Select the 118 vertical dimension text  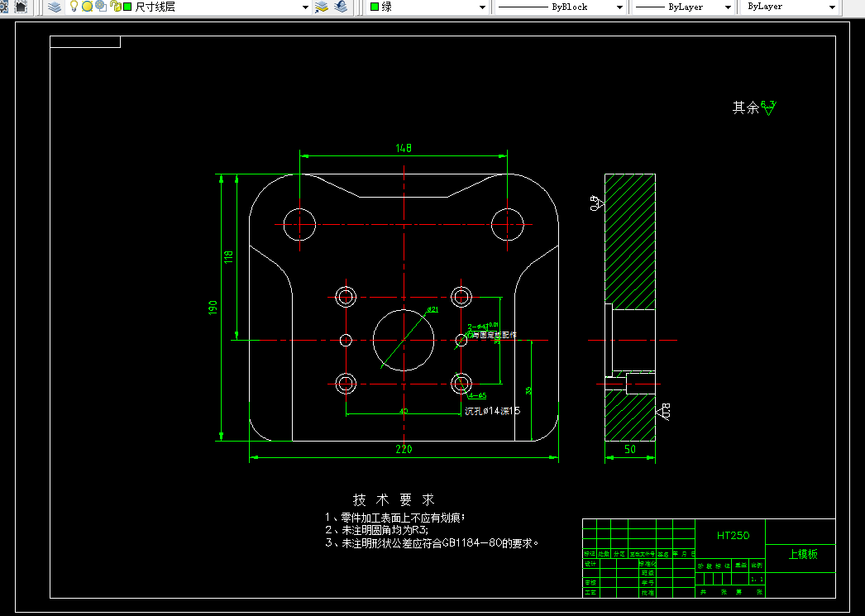click(228, 257)
